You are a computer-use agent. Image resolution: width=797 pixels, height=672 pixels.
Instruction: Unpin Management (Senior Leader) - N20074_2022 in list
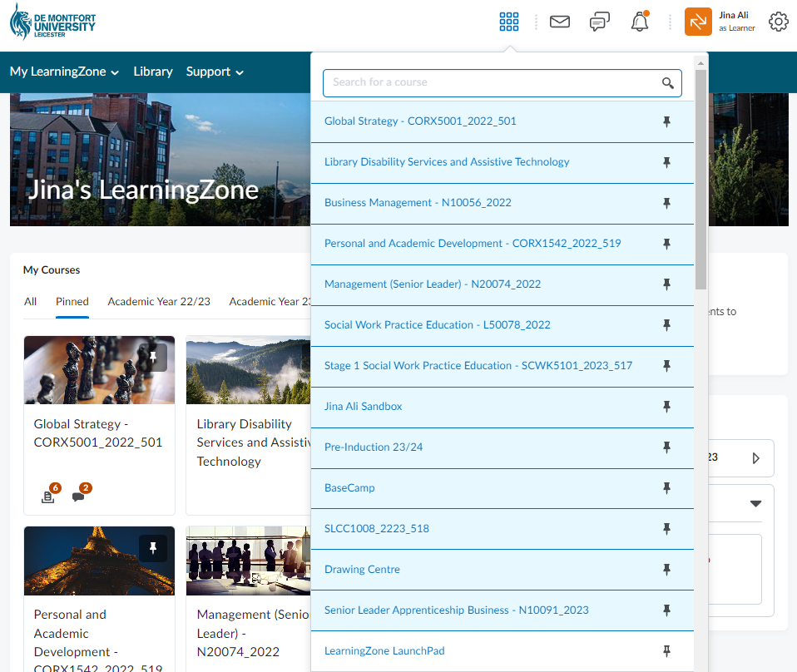(666, 284)
